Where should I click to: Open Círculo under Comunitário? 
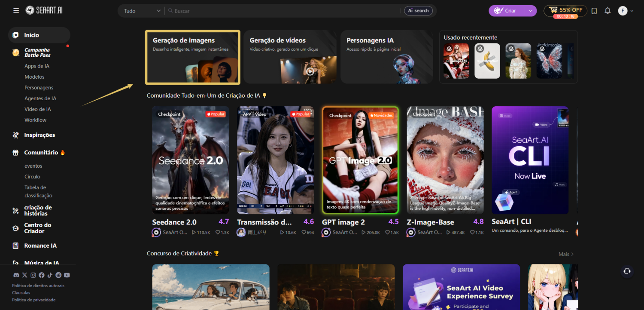[32, 177]
